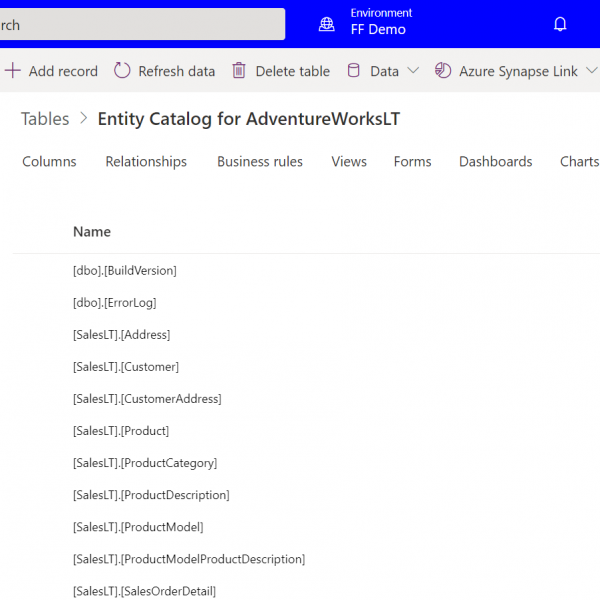Click the Data cylinder icon
This screenshot has width=600, height=600.
pyautogui.click(x=353, y=71)
